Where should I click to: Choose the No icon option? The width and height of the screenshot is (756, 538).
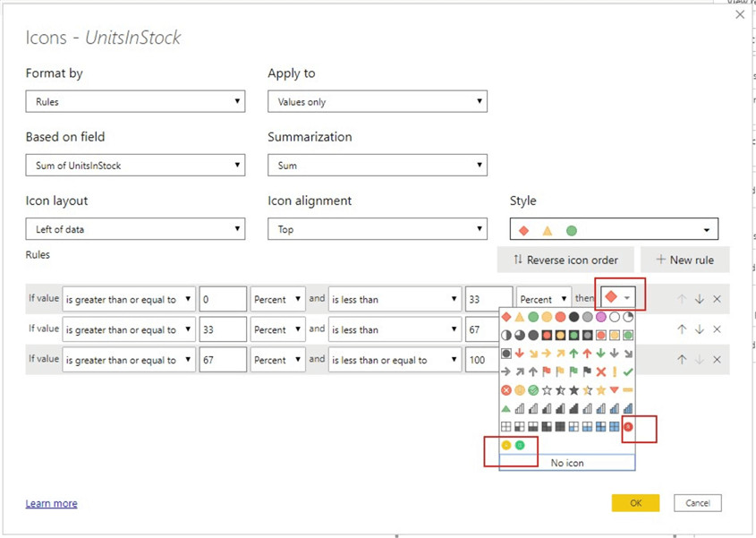pyautogui.click(x=567, y=462)
